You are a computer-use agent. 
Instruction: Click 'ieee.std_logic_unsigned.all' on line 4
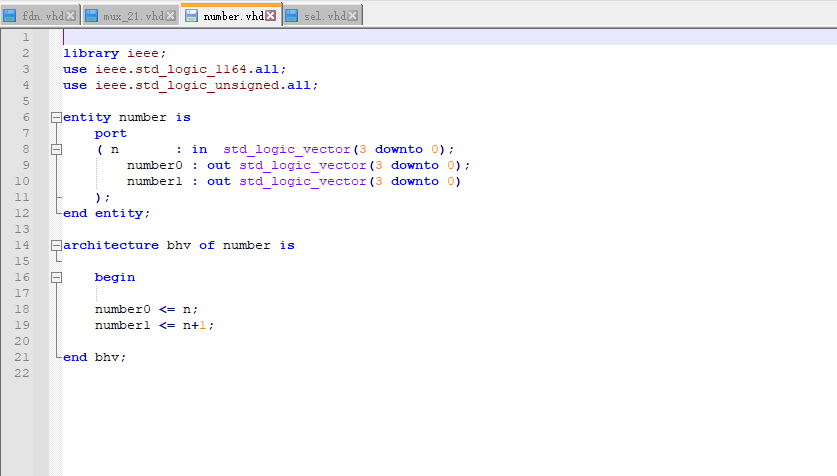pos(203,85)
